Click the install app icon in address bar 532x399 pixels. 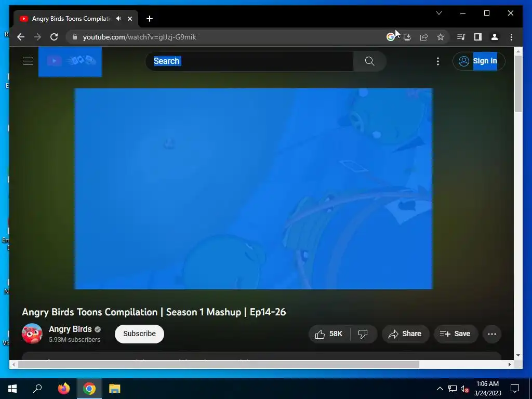(x=407, y=37)
